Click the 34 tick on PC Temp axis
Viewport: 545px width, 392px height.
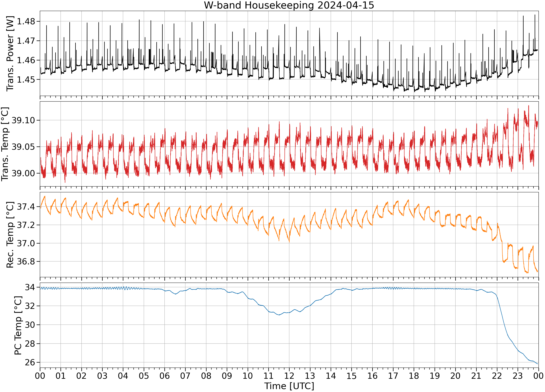30,287
